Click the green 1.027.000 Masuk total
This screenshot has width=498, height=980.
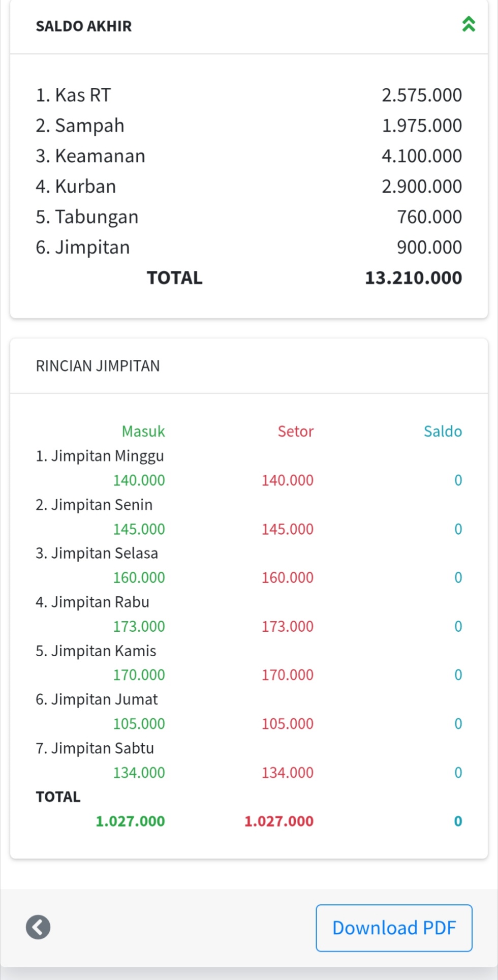130,821
